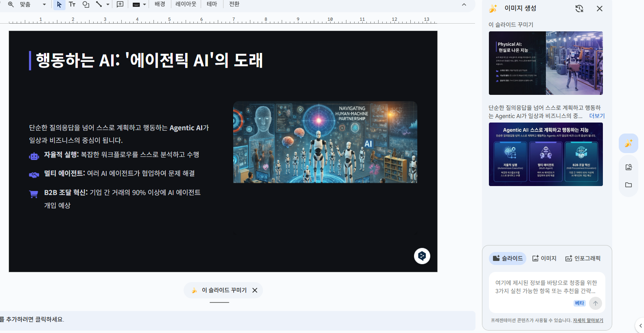Open the 배경 background menu

pos(160,4)
